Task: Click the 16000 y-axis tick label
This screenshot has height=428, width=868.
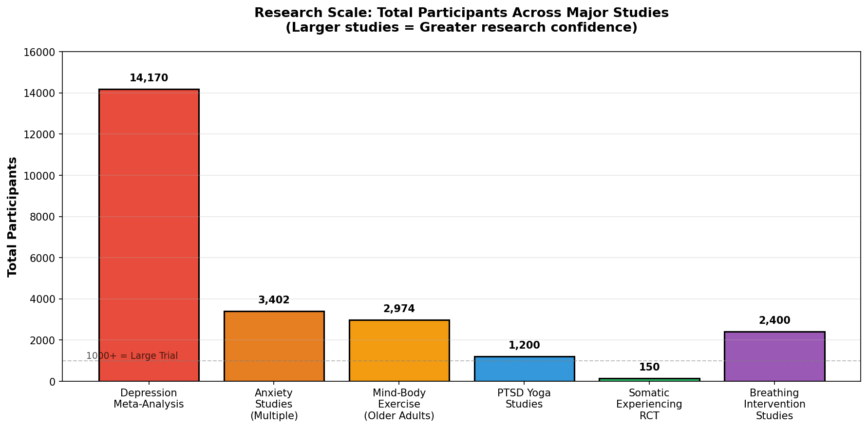Action: 39,52
